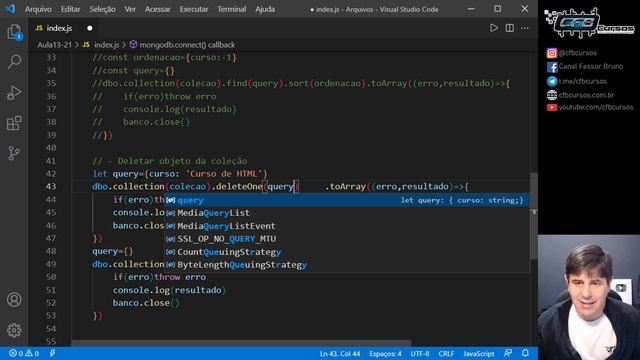Open the Editar menu
Viewport: 640px width, 360px height.
(70, 9)
